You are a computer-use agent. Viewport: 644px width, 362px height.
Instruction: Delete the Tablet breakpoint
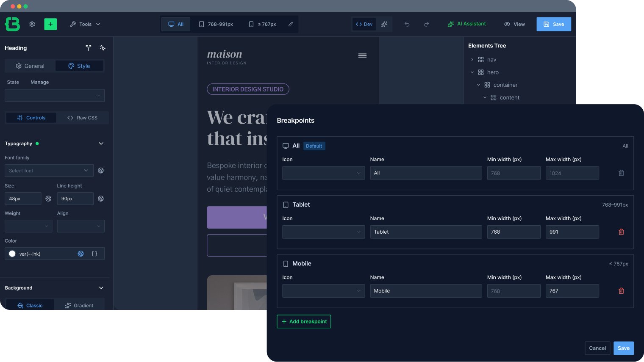pyautogui.click(x=621, y=232)
